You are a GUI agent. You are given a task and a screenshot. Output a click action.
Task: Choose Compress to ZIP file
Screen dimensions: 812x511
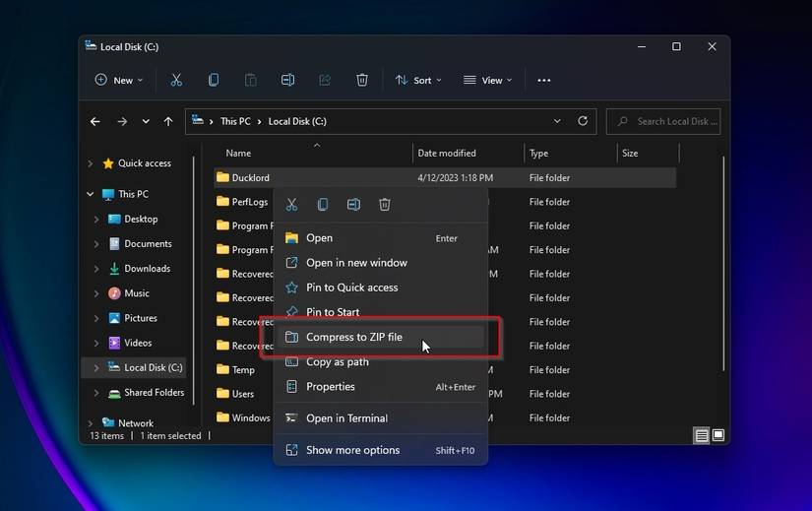click(x=381, y=337)
